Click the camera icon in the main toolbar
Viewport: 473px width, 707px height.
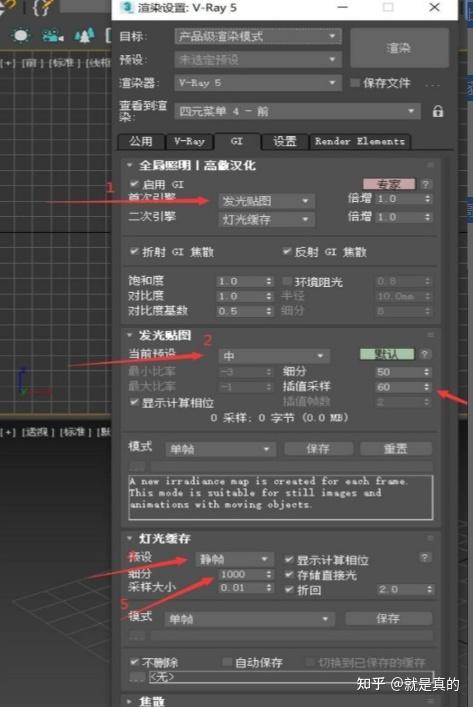tap(53, 36)
